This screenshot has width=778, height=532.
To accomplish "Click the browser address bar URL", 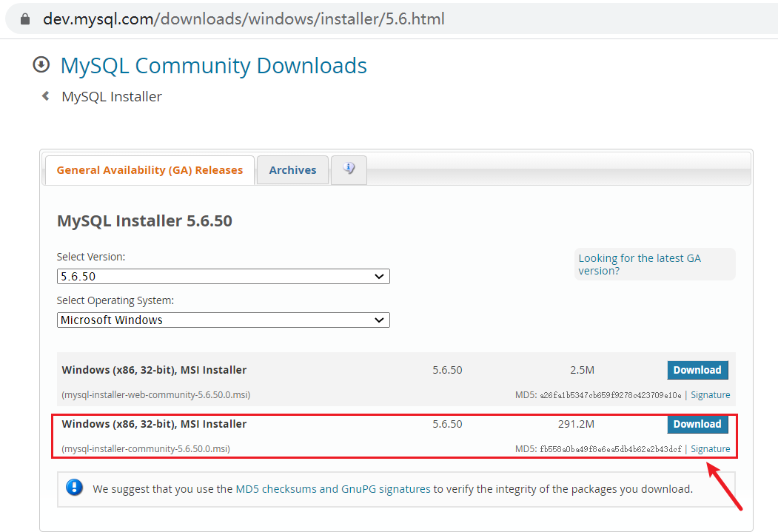I will point(244,18).
